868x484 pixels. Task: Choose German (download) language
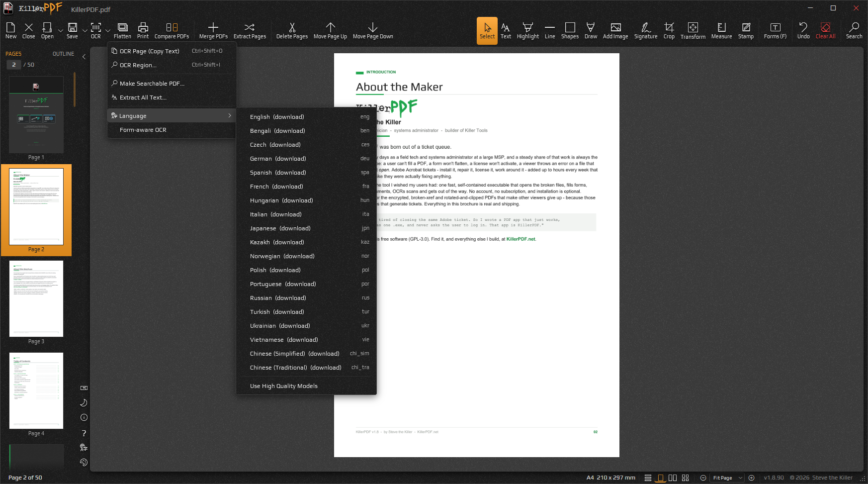pyautogui.click(x=306, y=159)
